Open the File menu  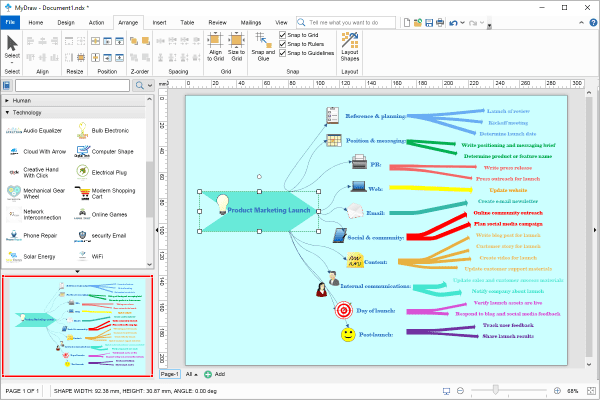coord(10,23)
